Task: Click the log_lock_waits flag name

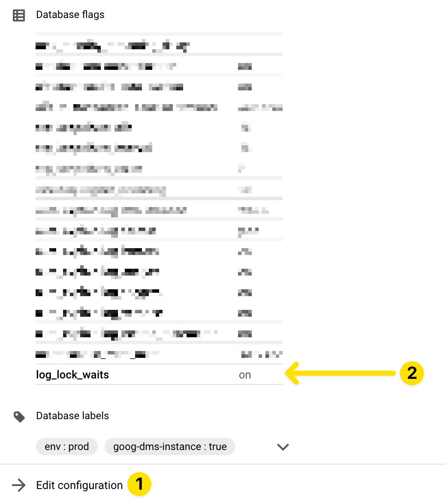Action: click(72, 375)
